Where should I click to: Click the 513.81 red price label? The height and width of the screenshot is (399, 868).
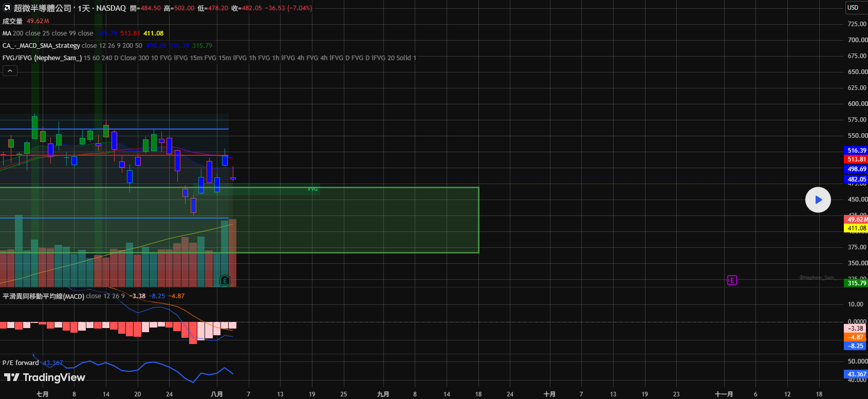[856, 159]
